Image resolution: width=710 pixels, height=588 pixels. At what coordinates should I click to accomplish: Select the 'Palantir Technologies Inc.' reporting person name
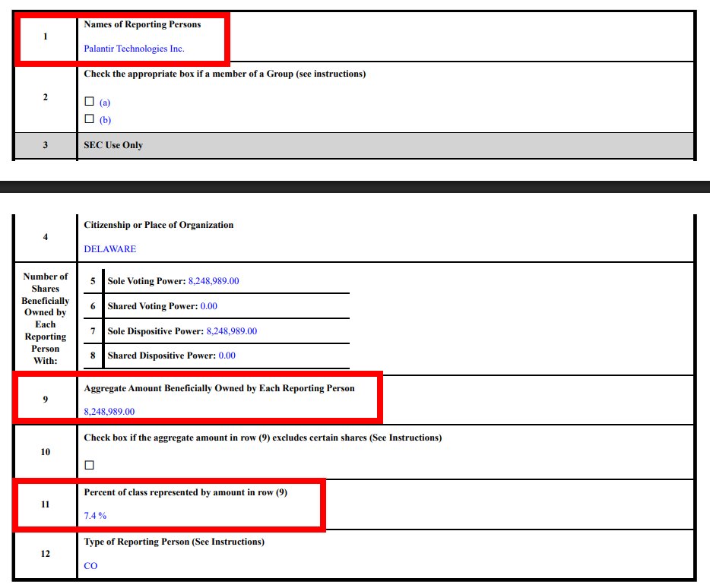click(134, 49)
